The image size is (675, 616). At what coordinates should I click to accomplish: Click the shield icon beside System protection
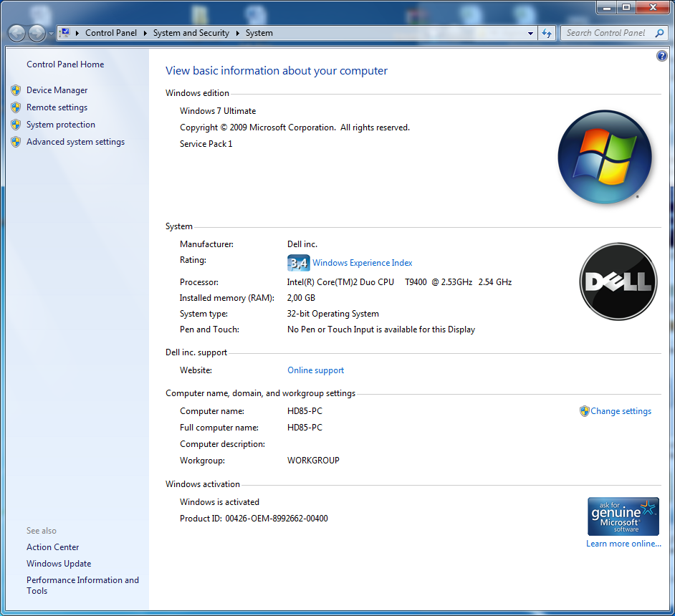16,125
